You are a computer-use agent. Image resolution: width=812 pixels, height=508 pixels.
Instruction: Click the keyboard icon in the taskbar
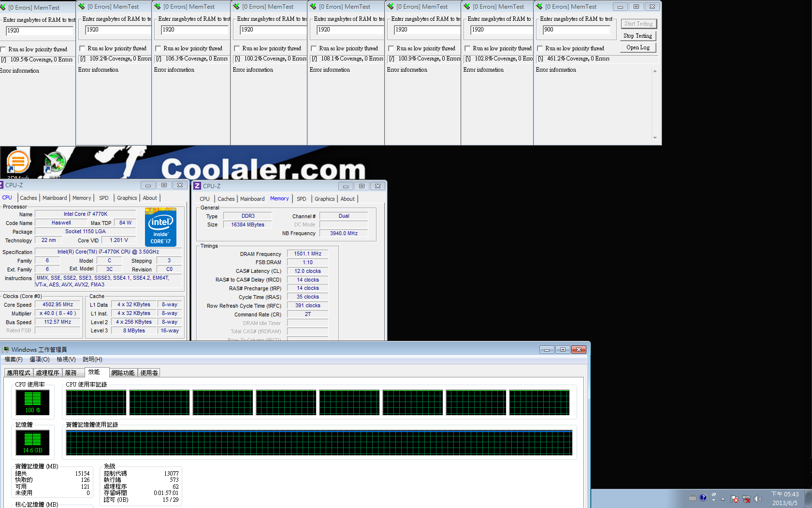(693, 498)
